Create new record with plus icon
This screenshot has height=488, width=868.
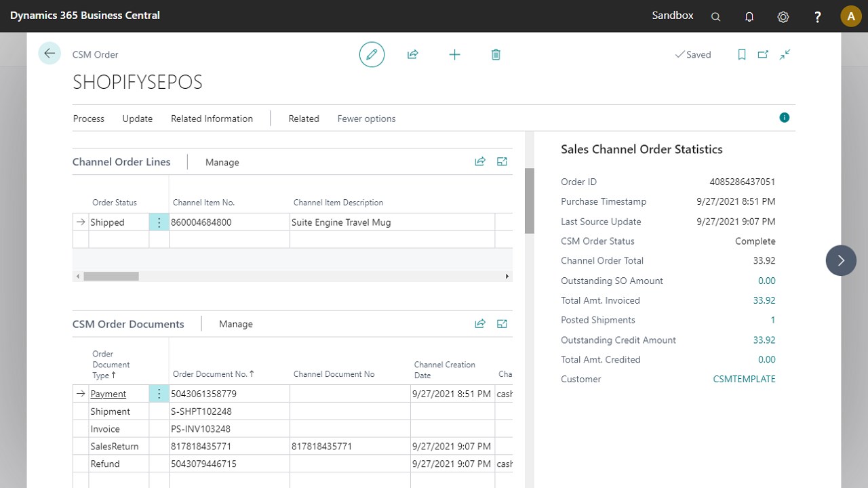click(x=455, y=54)
